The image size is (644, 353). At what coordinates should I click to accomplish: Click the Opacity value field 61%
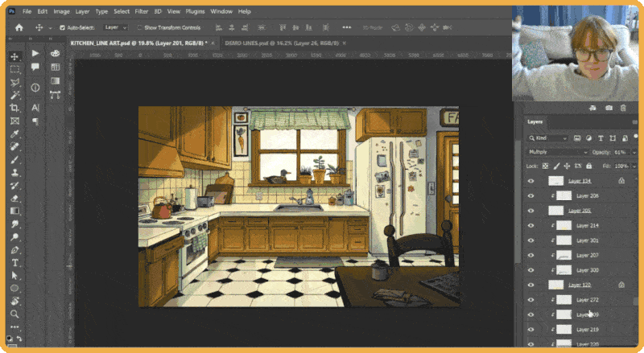click(621, 152)
